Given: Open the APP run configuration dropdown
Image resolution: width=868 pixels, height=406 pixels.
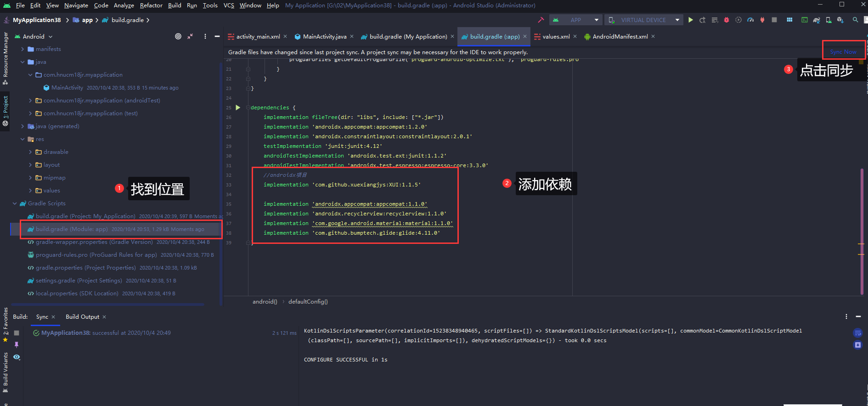Looking at the screenshot, I should [576, 20].
